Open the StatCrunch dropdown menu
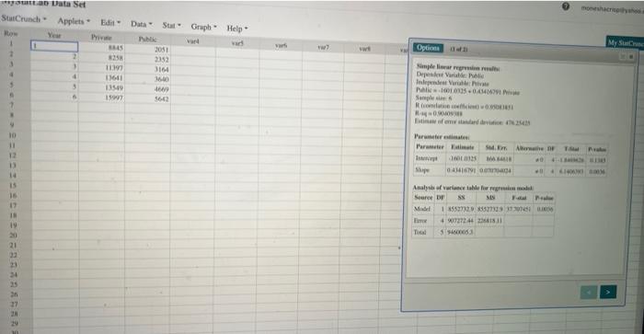644x334 pixels. point(23,19)
